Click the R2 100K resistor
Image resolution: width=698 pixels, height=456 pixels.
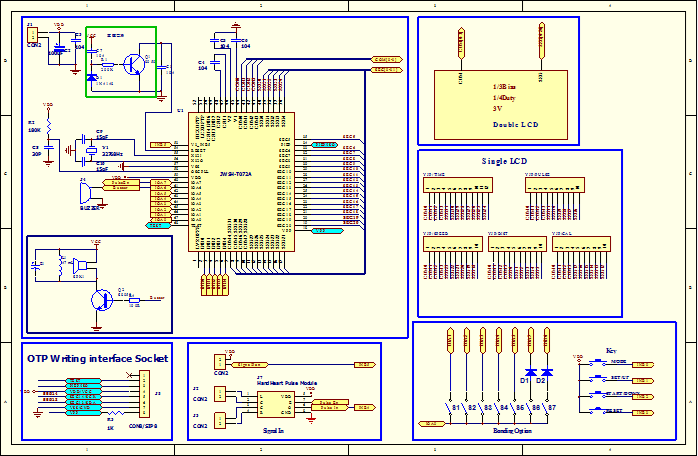click(x=48, y=127)
